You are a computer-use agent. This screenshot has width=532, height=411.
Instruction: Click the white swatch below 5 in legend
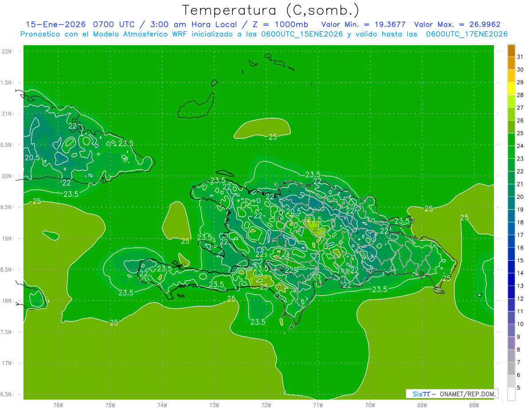click(511, 394)
